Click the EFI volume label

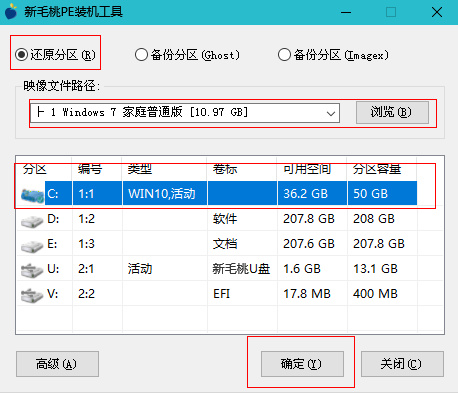click(221, 294)
